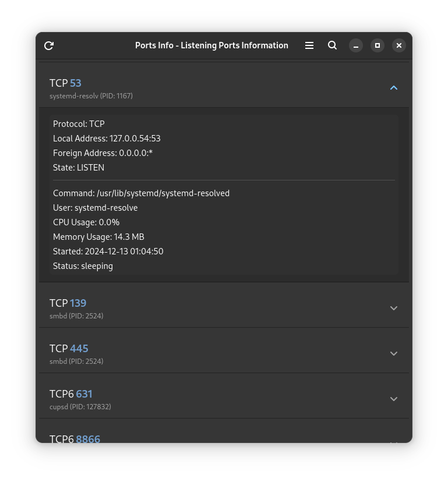Screen dimensions: 448x482
Task: Click the smbd (PID: 2524) subtitle under TCP 445
Action: tap(76, 361)
